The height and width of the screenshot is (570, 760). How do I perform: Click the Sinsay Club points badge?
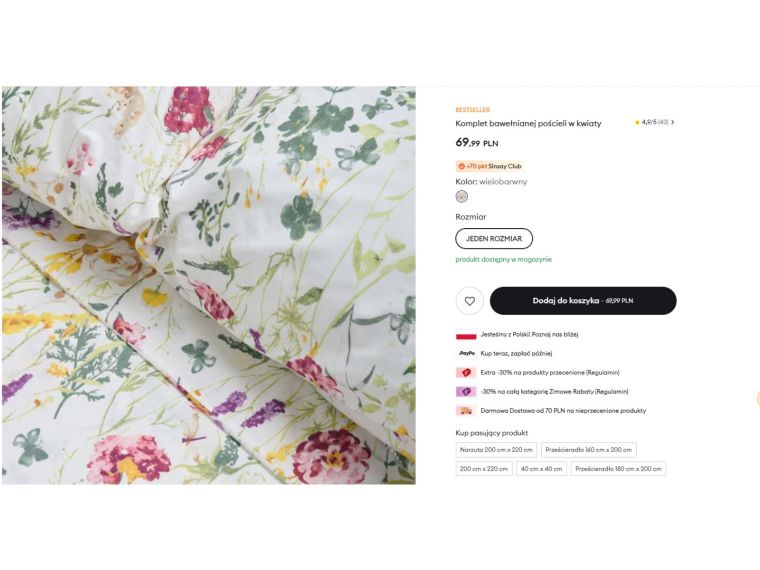coord(489,166)
